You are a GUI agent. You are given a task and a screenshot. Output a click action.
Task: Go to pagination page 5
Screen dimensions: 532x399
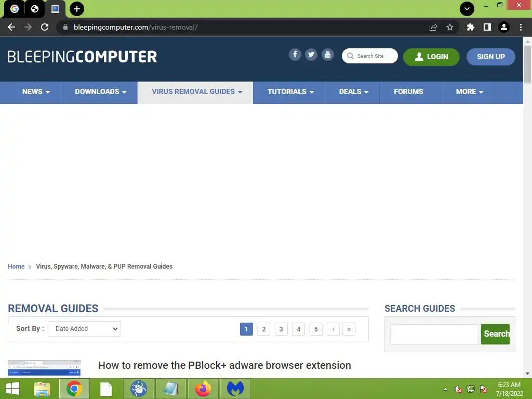pos(315,329)
